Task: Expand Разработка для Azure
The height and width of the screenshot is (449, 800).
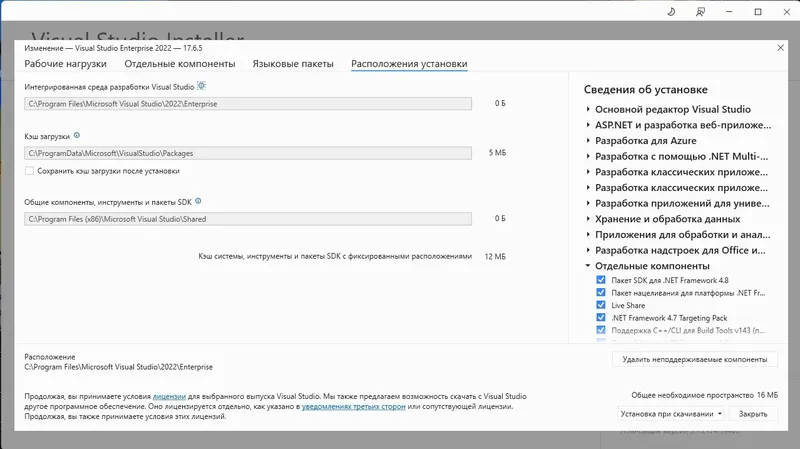Action: point(588,140)
